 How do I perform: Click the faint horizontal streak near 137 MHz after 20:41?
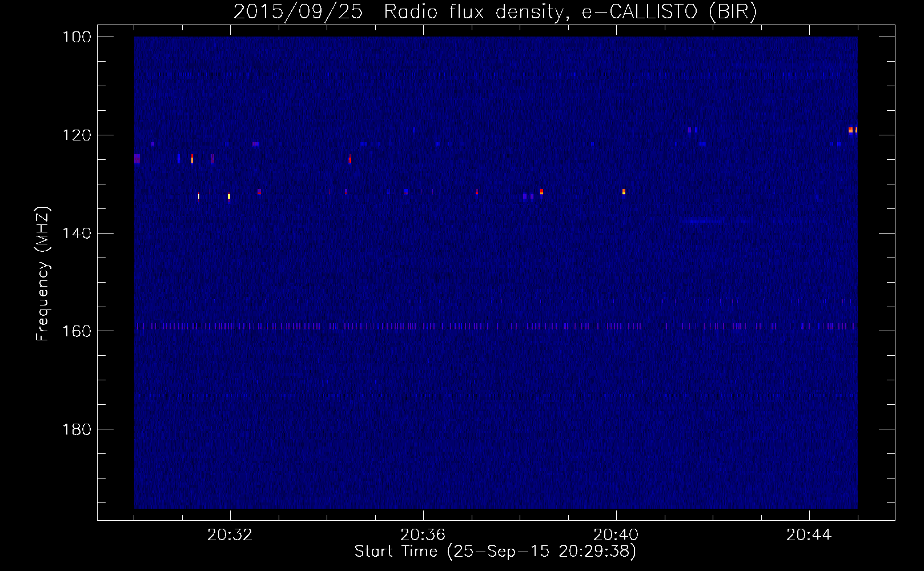pos(704,220)
